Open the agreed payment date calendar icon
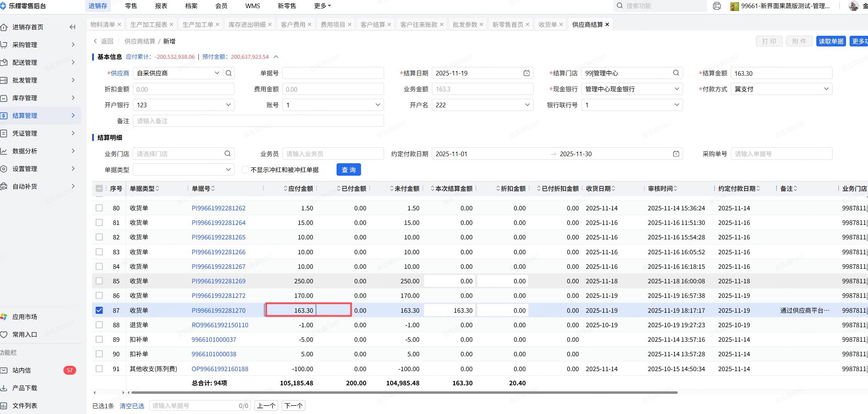868x414 pixels. [x=676, y=154]
